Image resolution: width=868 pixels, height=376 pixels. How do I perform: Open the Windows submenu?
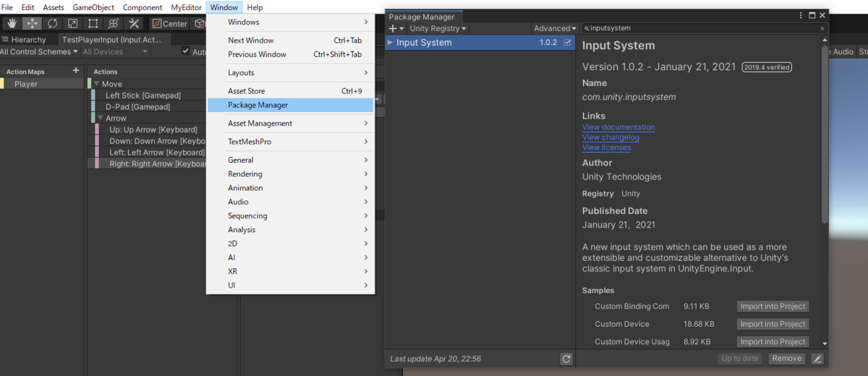289,22
